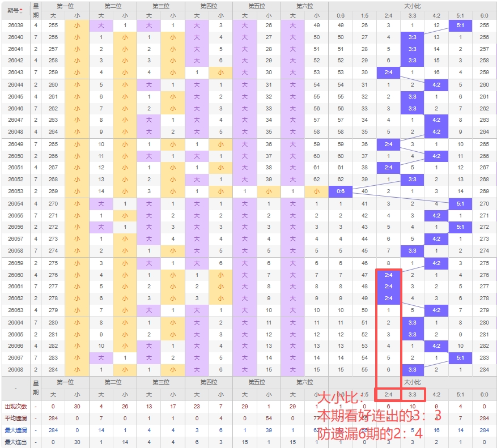Select highlighted 4:2 cell in row 26055
The width and height of the screenshot is (497, 448).
(436, 215)
